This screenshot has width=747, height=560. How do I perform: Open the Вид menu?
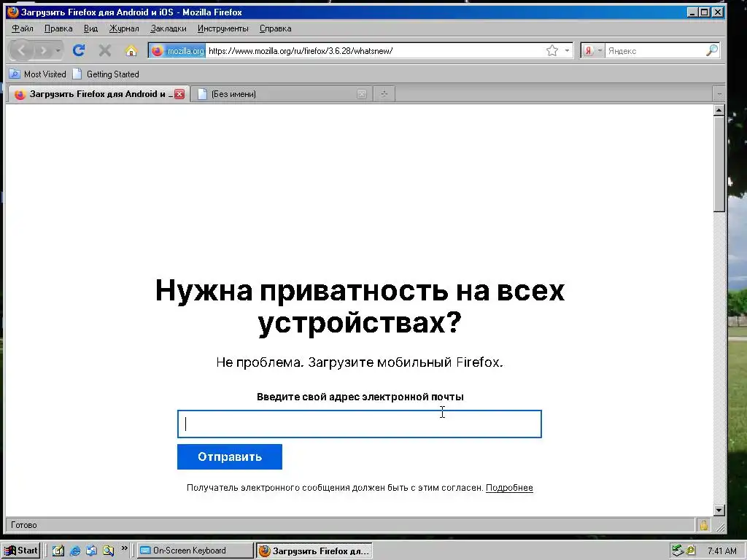(90, 28)
